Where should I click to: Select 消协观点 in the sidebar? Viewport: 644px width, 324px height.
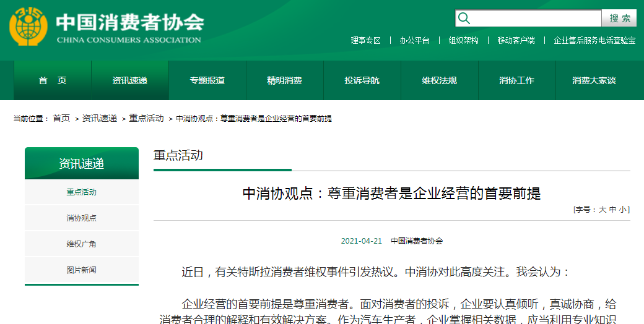[82, 218]
